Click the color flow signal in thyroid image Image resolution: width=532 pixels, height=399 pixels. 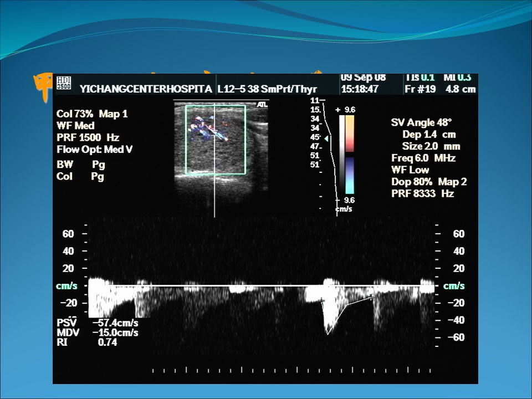(205, 127)
